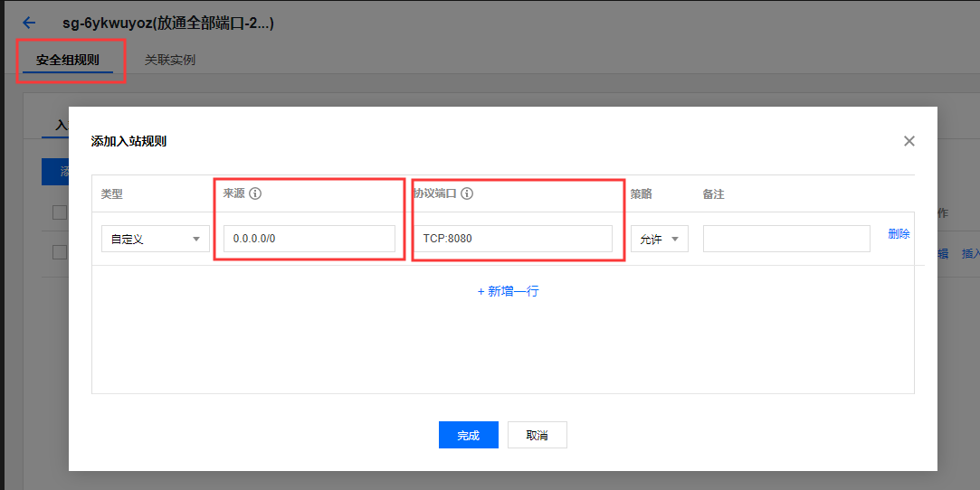Select the sg-6ykwuyoz security group title
Image resolution: width=980 pixels, height=490 pixels.
click(168, 24)
